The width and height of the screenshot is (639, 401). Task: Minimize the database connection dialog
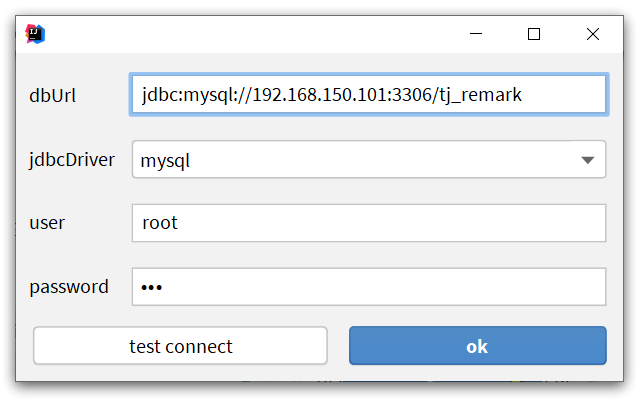[476, 34]
